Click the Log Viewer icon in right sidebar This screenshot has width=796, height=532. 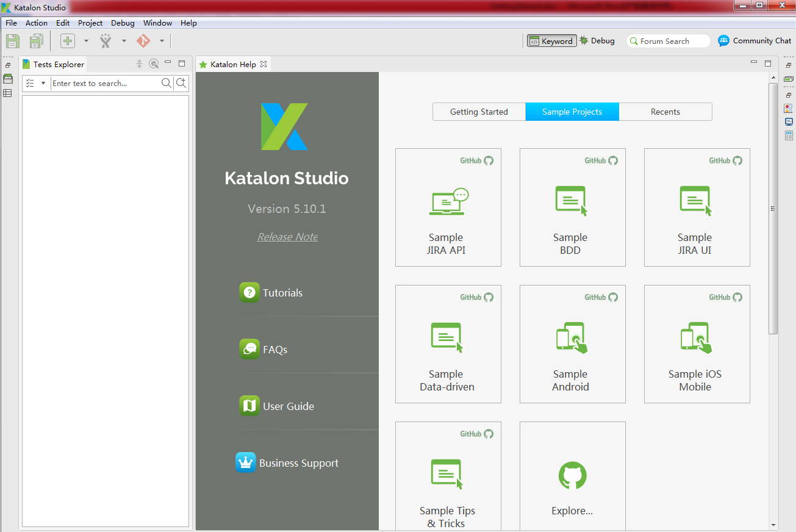click(789, 135)
